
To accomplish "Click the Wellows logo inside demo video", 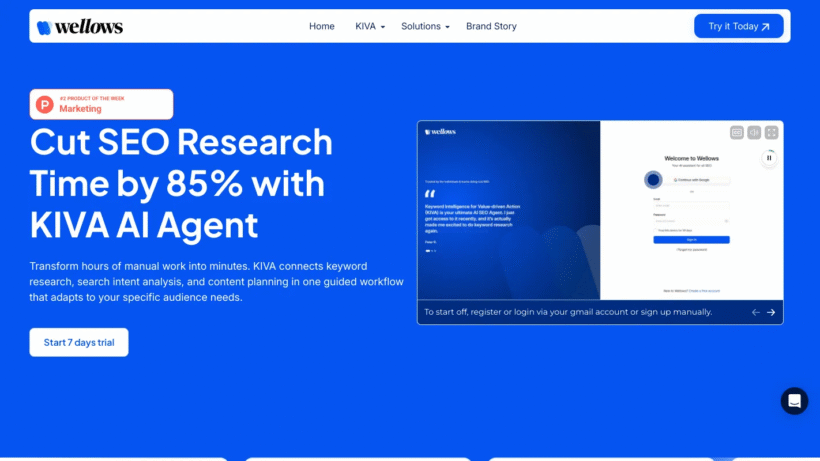I will pyautogui.click(x=440, y=132).
